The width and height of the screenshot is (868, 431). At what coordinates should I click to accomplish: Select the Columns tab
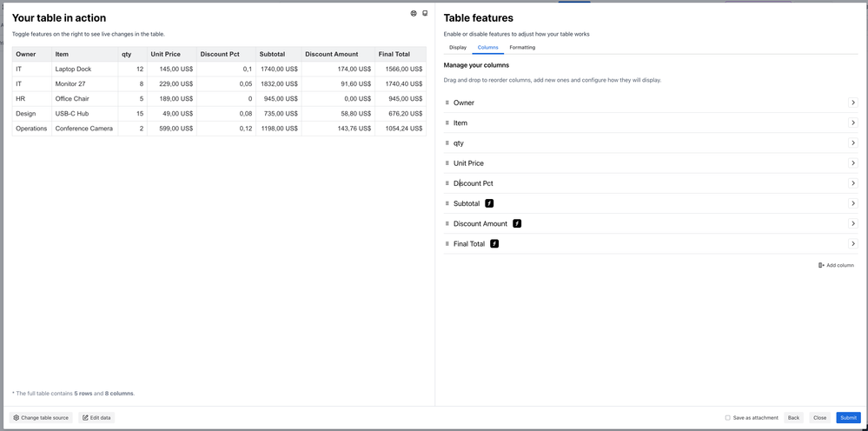point(487,48)
